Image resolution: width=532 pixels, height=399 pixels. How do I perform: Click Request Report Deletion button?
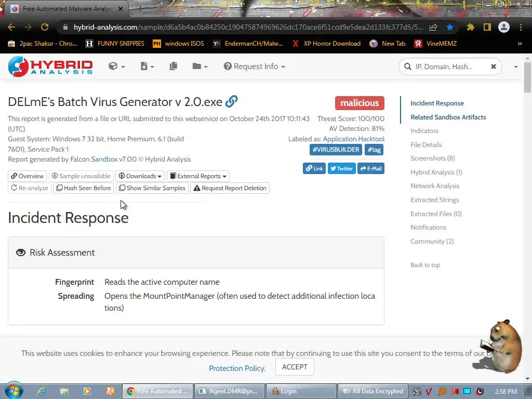click(x=230, y=188)
